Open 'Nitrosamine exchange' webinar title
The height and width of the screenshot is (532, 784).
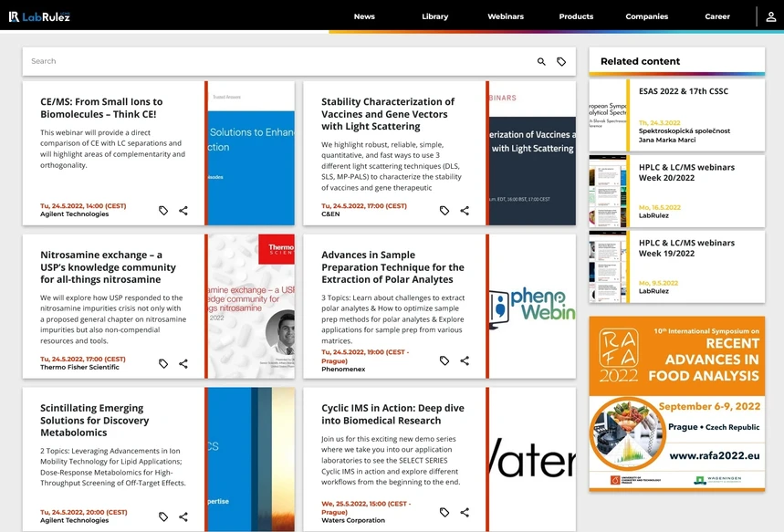point(108,267)
